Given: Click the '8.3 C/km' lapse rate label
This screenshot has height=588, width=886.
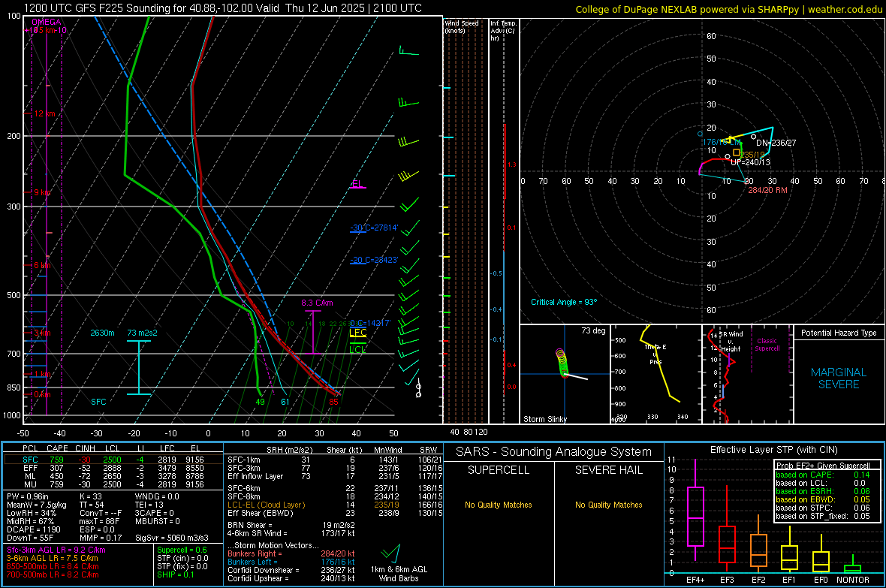Looking at the screenshot, I should coord(317,303).
